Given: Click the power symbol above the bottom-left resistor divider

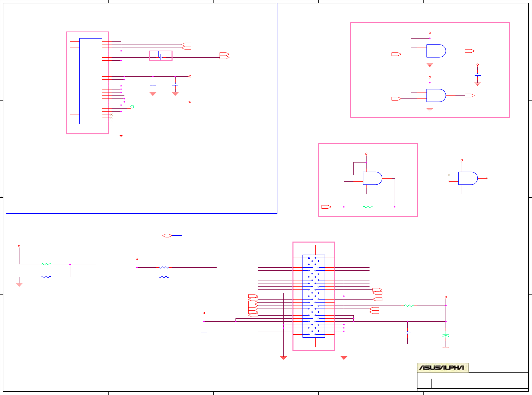Looking at the screenshot, I should tap(19, 246).
